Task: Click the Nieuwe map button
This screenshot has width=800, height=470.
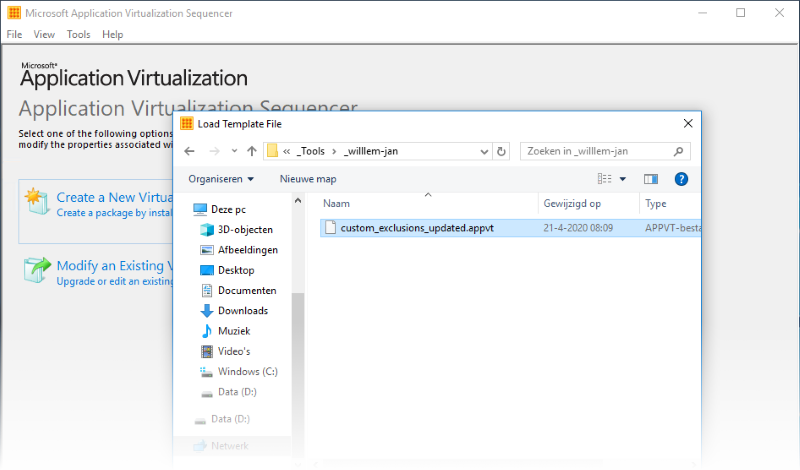Action: (x=307, y=179)
